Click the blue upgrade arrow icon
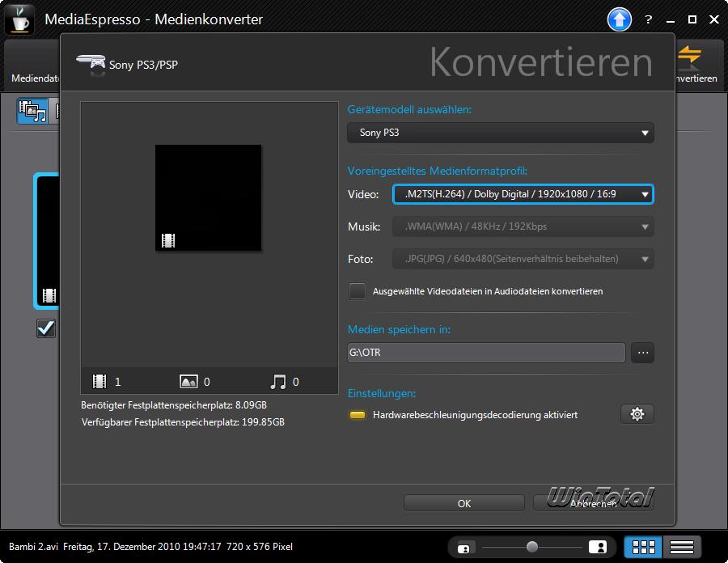Screen dimensions: 728x563 pos(619,19)
